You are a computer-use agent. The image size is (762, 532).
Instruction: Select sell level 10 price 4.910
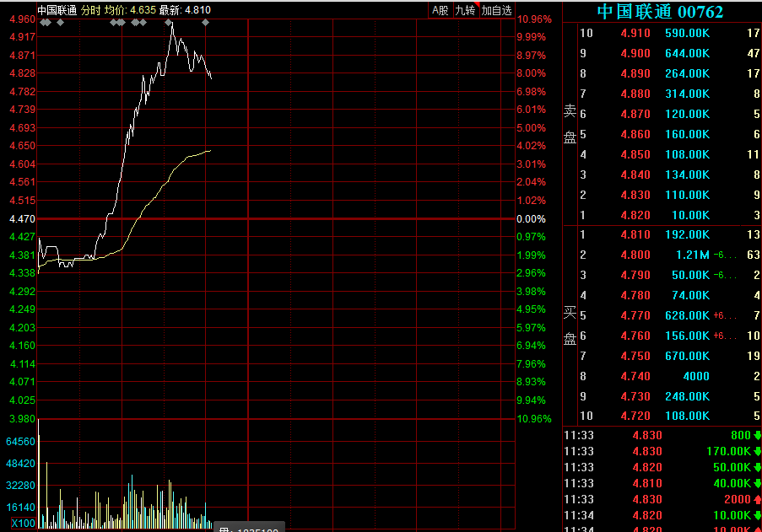(635, 33)
